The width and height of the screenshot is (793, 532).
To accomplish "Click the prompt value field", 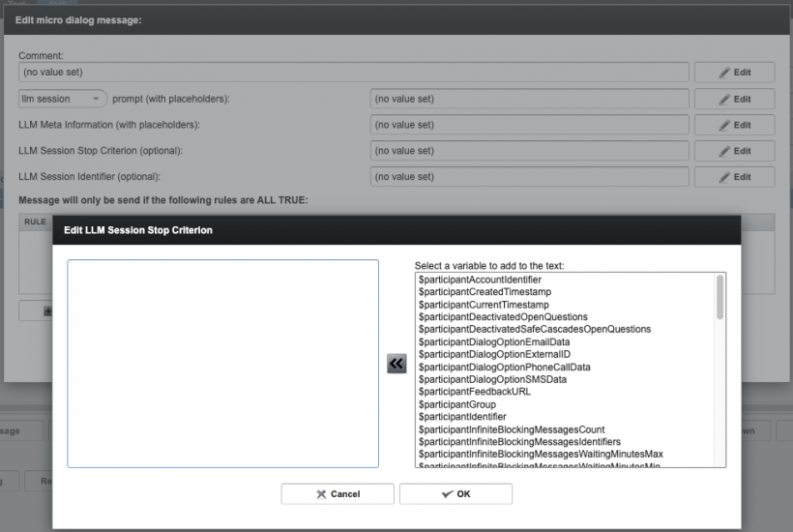I will coord(529,99).
